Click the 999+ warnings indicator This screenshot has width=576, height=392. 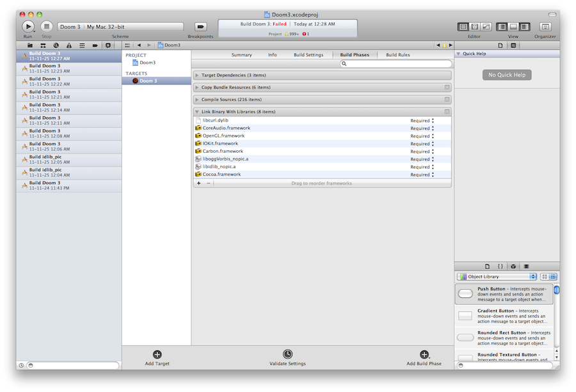tap(292, 34)
